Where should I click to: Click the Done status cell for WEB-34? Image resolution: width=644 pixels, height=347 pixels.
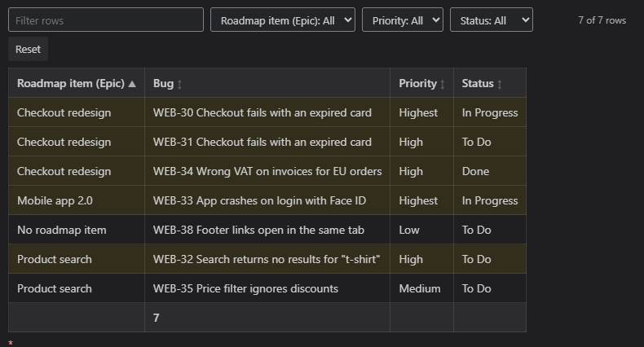(490, 171)
